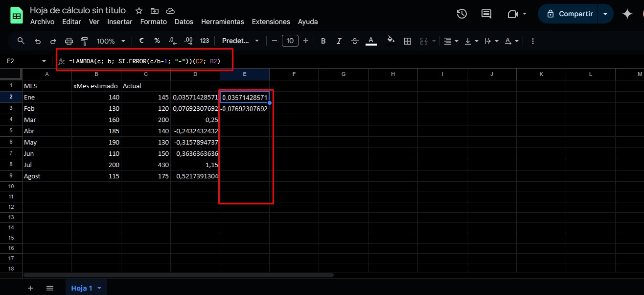
Task: Click the document title Hoja de cálculo sin título
Action: pyautogui.click(x=78, y=10)
